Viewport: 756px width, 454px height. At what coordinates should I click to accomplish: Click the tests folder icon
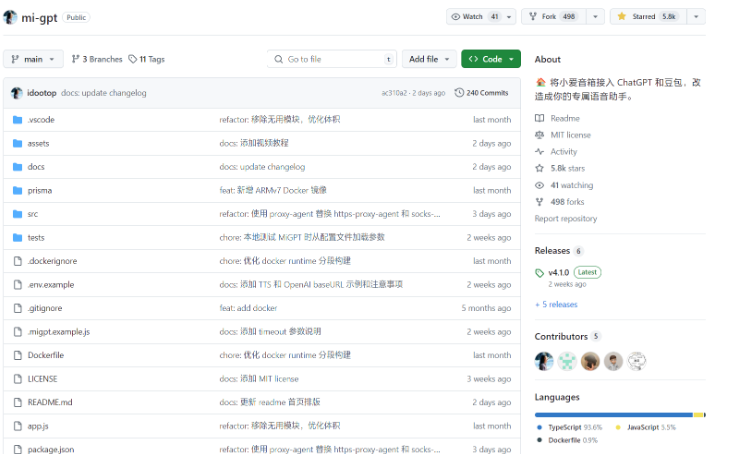(x=18, y=238)
